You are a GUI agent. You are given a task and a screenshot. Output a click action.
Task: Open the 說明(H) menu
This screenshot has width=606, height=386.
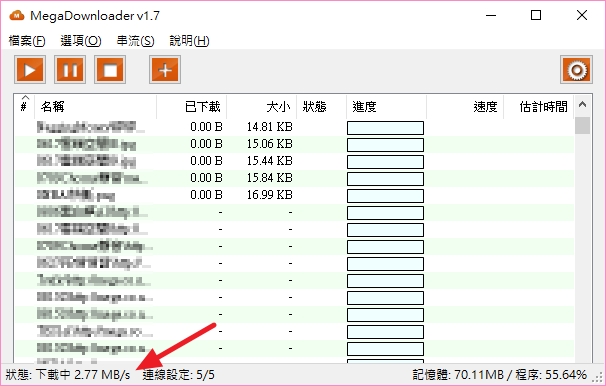[189, 41]
